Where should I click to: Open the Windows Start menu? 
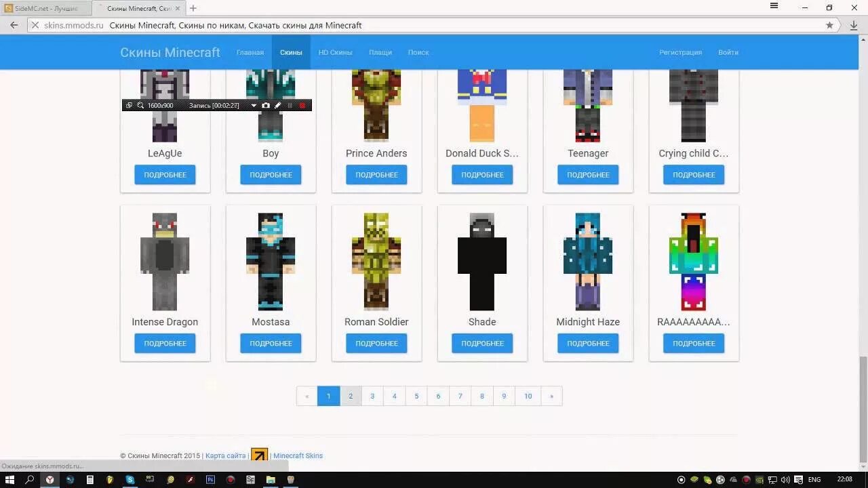point(9,480)
